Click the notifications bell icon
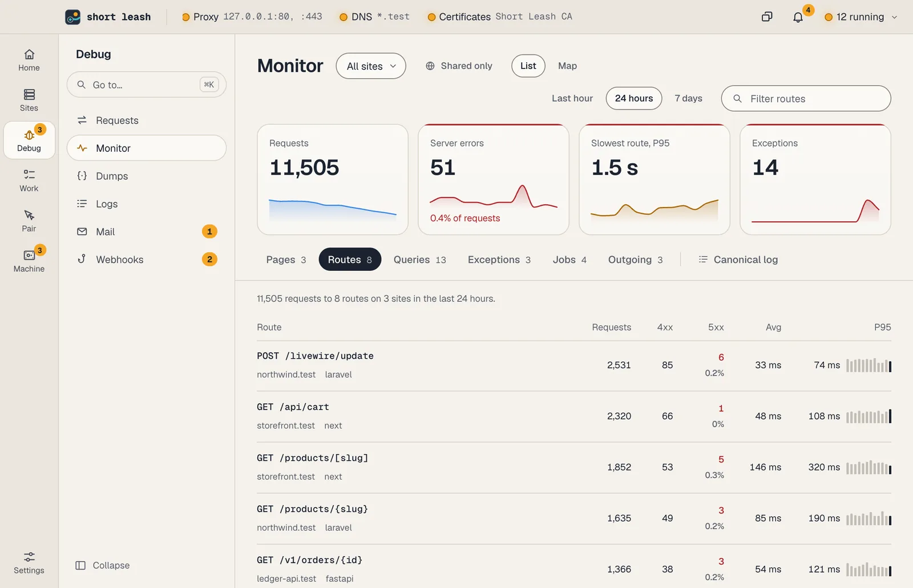 click(x=798, y=17)
